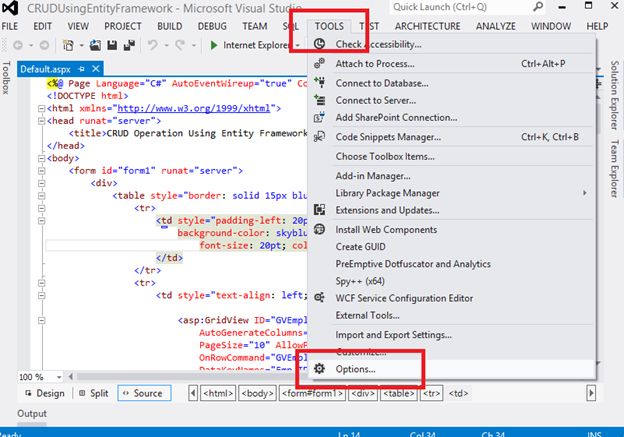This screenshot has width=624, height=437.
Task: Click the Connect to Server icon
Action: (319, 99)
